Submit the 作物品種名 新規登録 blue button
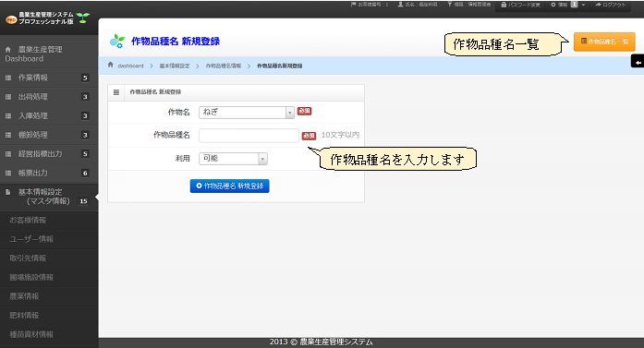 click(x=229, y=186)
